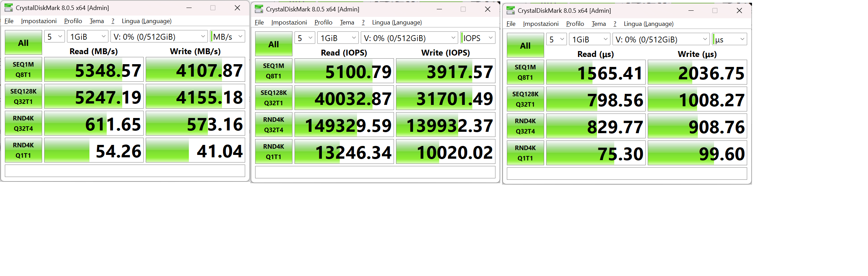Open the IOPS unit dropdown

coord(478,38)
